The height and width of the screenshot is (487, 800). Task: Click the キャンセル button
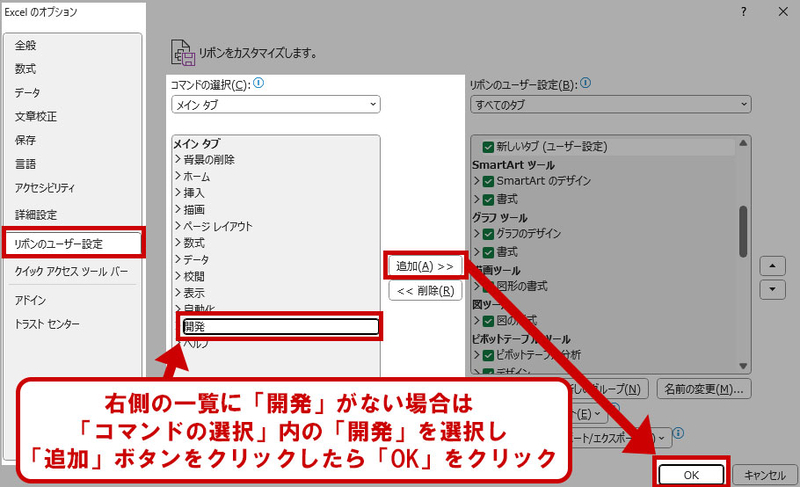tap(765, 475)
